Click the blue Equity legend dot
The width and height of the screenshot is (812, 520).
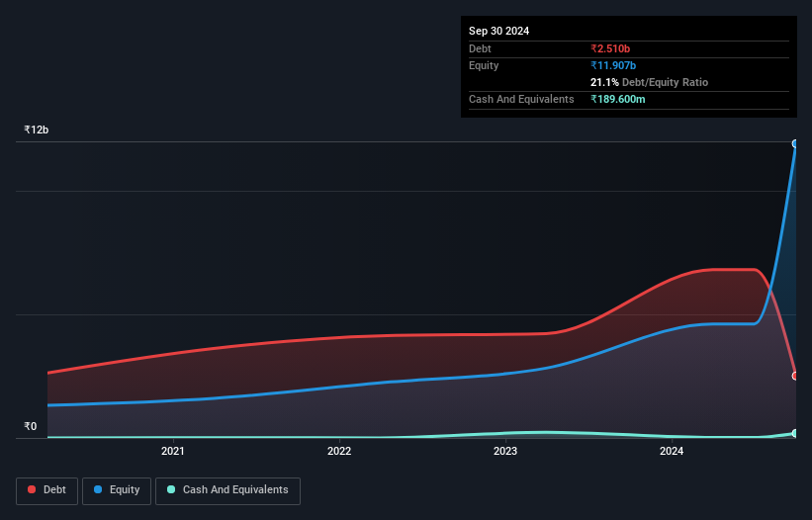pyautogui.click(x=98, y=489)
